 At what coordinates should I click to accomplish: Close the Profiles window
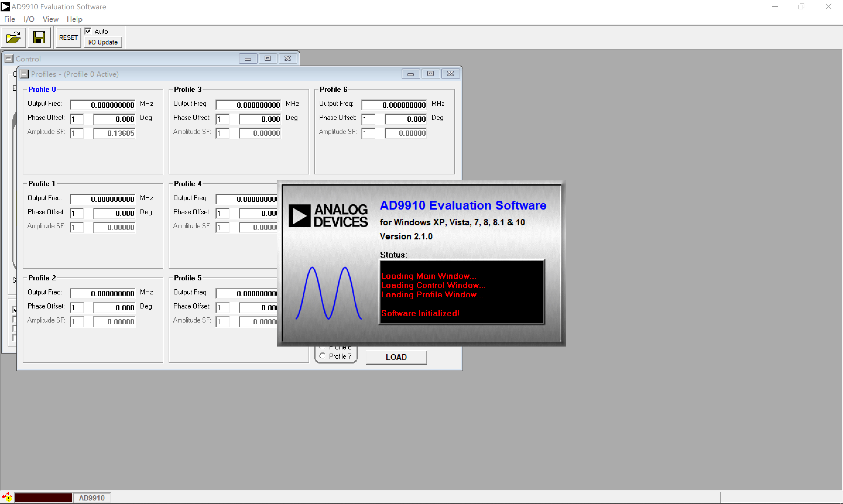click(x=450, y=74)
